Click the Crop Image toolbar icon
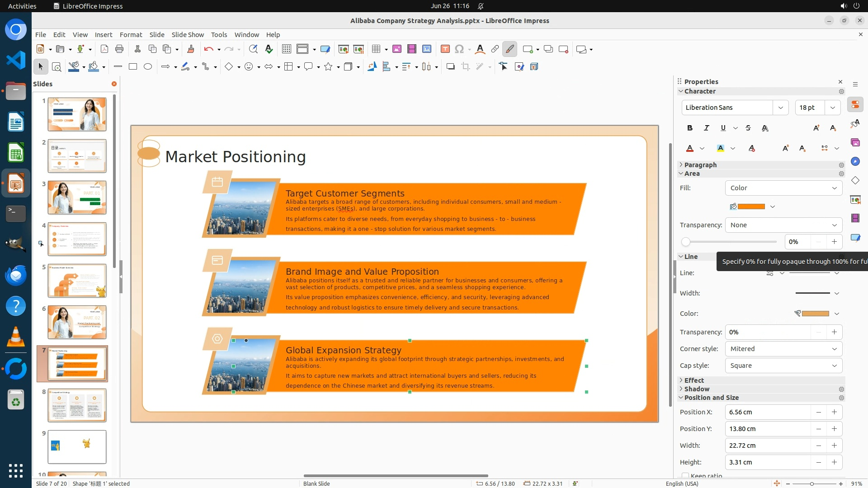Image resolution: width=868 pixels, height=488 pixels. pos(465,67)
